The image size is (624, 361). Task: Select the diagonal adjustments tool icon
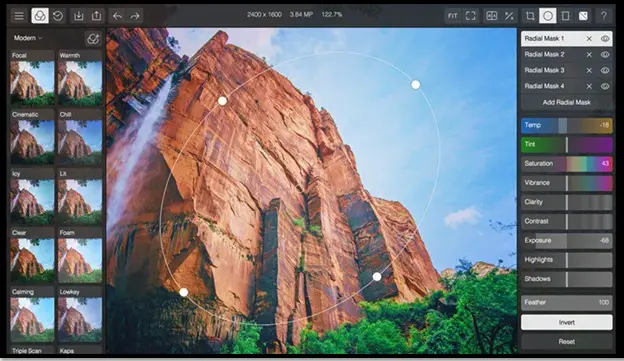[x=583, y=16]
